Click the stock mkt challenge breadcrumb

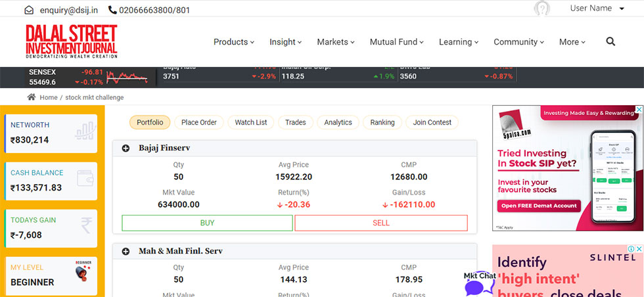point(95,97)
